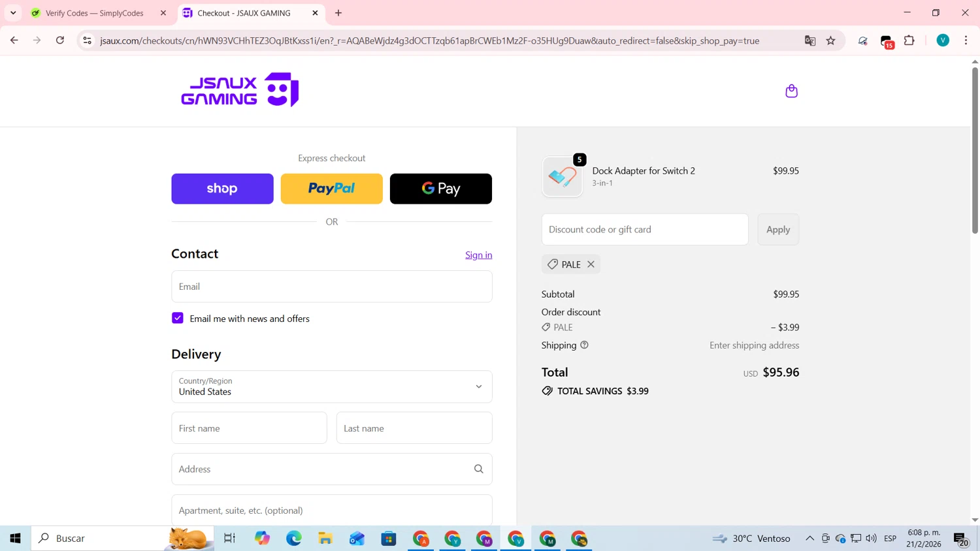Click the browser address bar URL

(429, 40)
